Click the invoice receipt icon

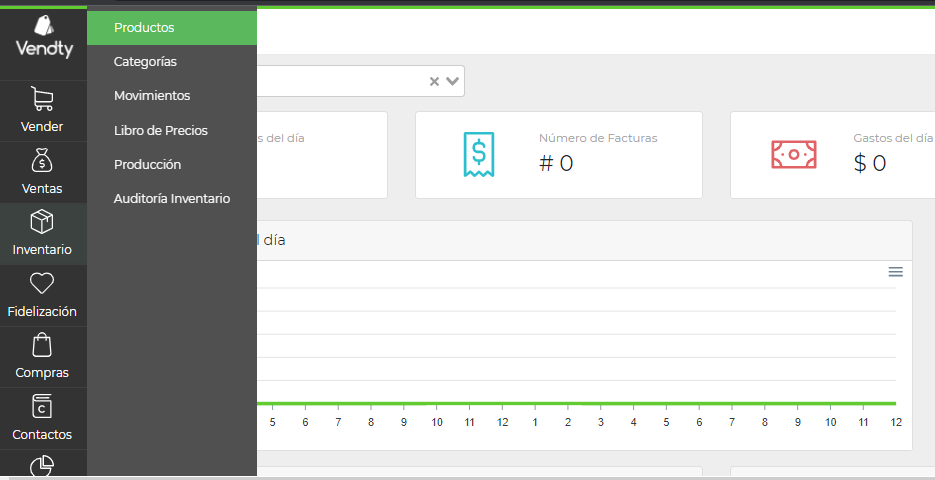coord(479,154)
